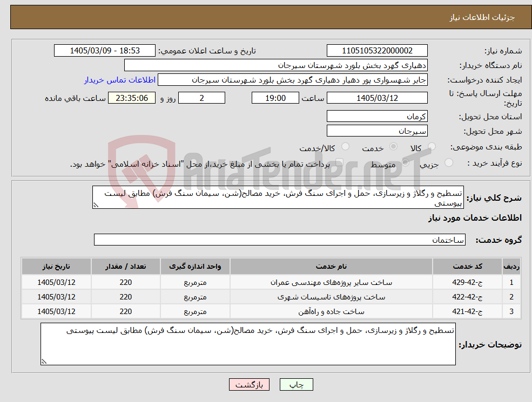The image size is (532, 402).
Task: Select the جزیی purchase type radio
Action: point(448,162)
